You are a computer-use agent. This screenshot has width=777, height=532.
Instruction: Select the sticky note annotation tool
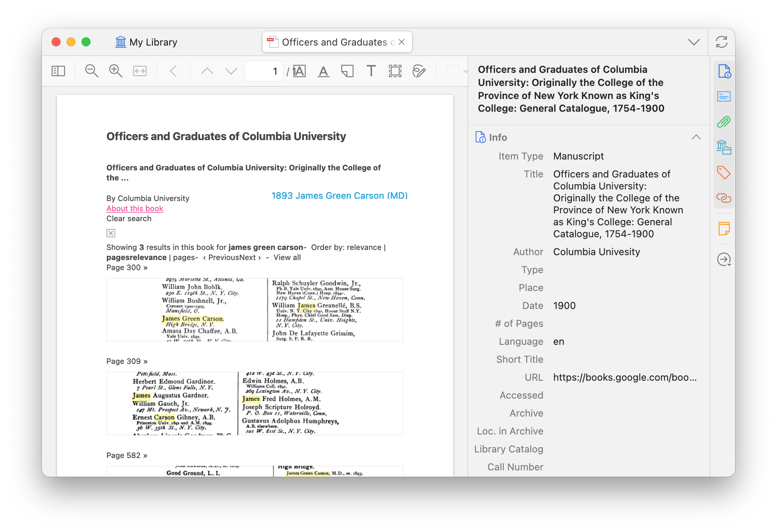347,71
